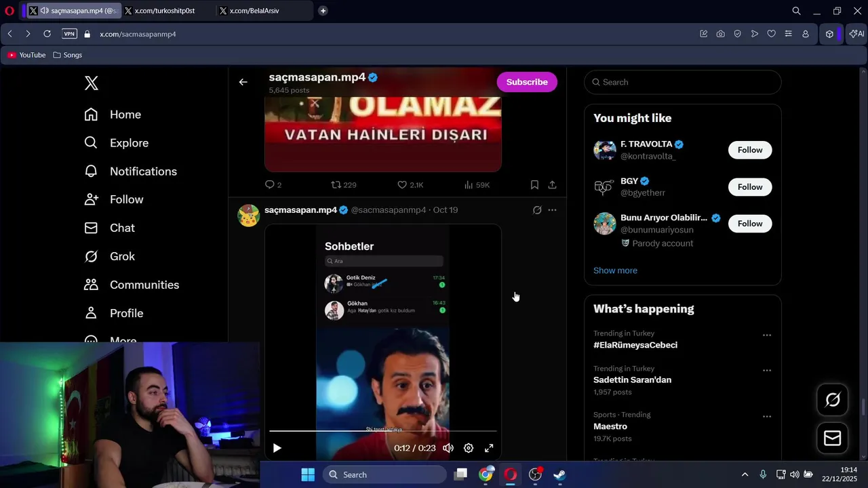868x488 pixels.
Task: Open video settings gear
Action: (469, 448)
